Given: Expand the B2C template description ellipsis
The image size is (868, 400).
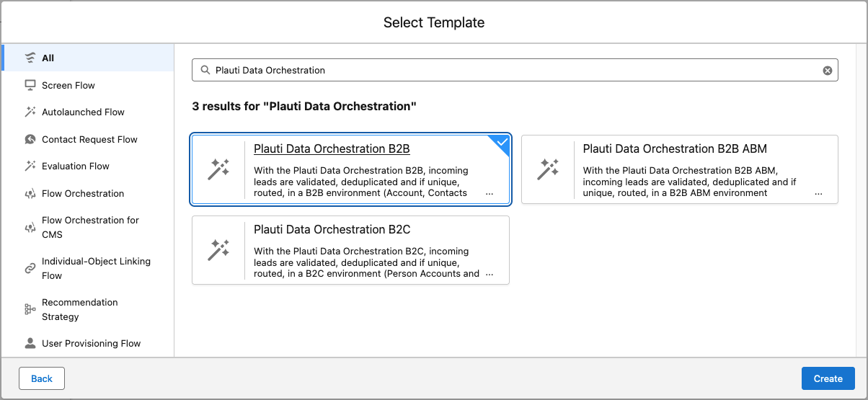Looking at the screenshot, I should click(x=490, y=274).
